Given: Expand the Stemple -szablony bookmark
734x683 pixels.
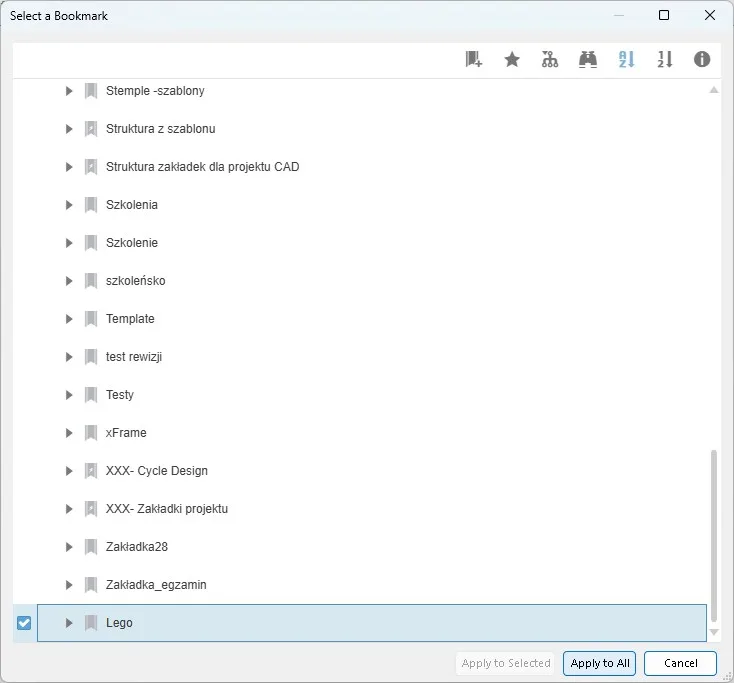Looking at the screenshot, I should click(69, 91).
